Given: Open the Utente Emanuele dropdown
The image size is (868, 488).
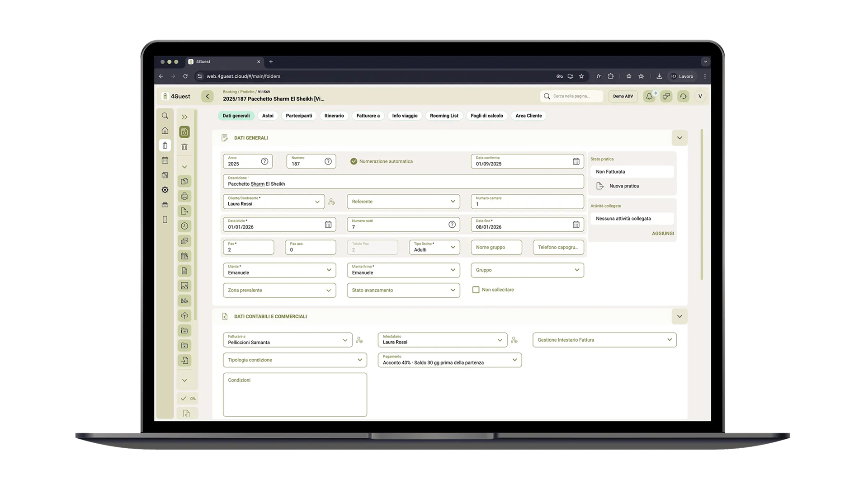Looking at the screenshot, I should 279,270.
